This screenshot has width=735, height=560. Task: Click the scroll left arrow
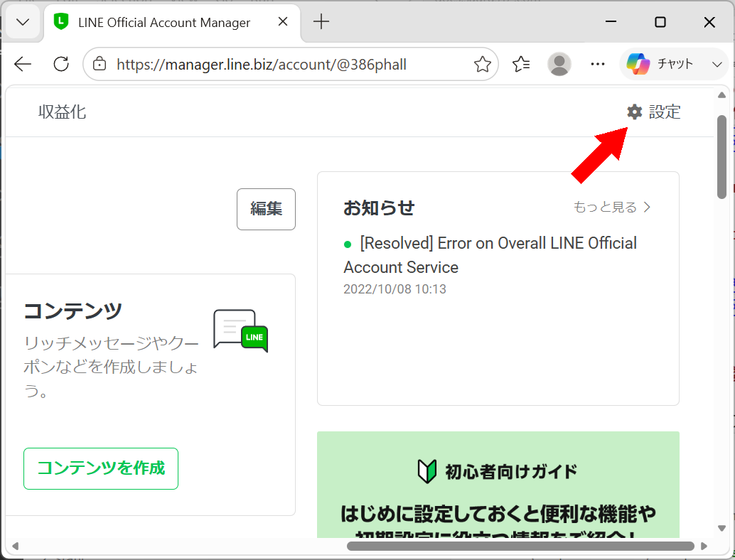[16, 546]
